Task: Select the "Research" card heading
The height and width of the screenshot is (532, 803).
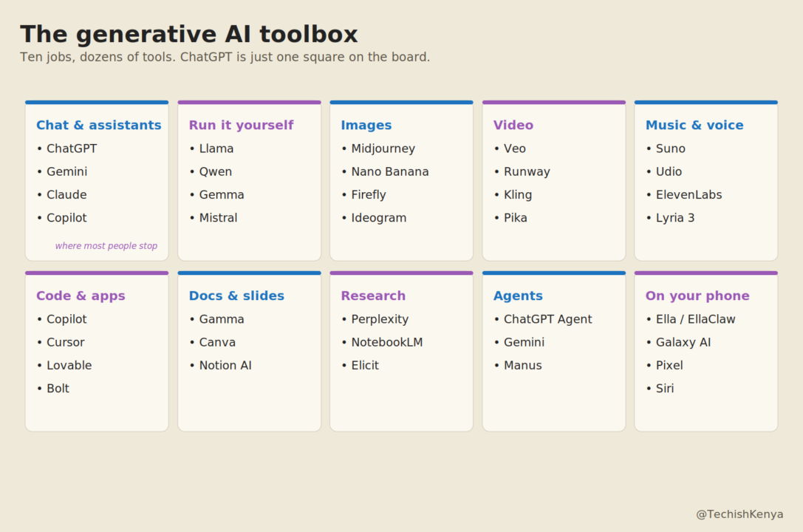Action: click(x=373, y=296)
